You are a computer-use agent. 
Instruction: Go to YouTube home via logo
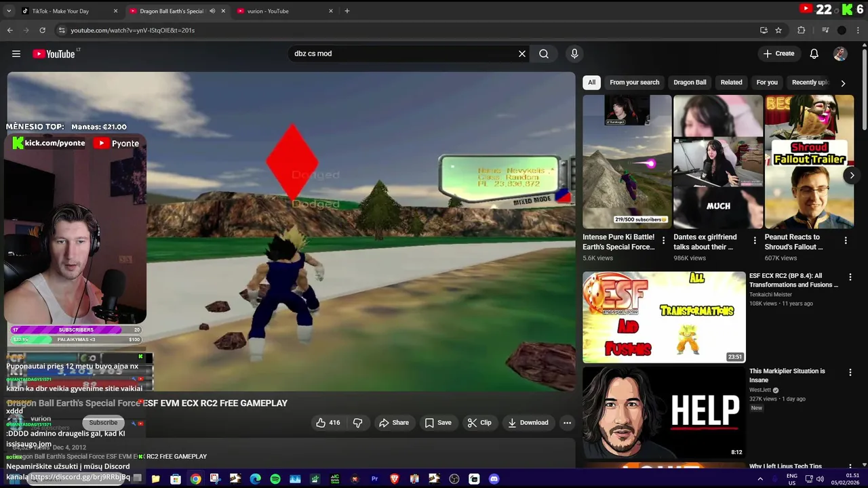click(x=54, y=54)
